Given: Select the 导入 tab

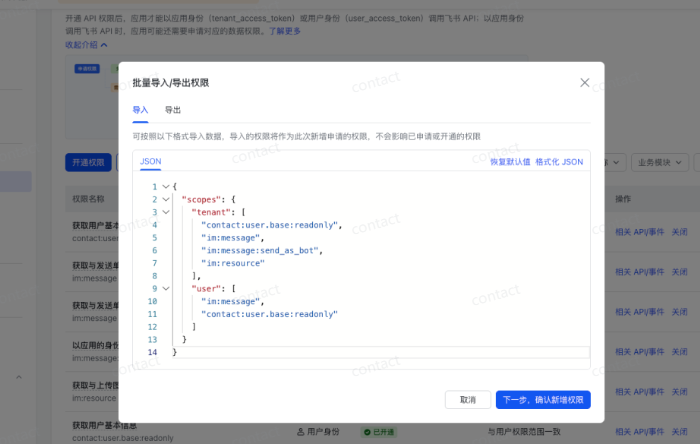Looking at the screenshot, I should [140, 110].
